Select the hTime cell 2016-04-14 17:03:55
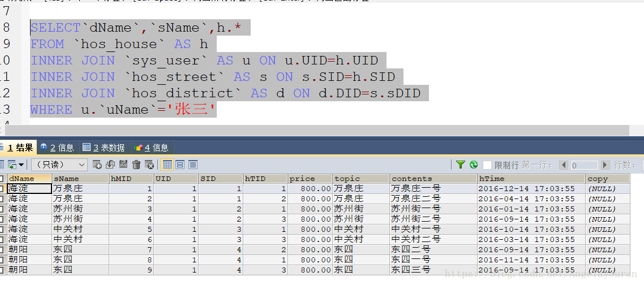The width and height of the screenshot is (644, 285). pos(532,198)
